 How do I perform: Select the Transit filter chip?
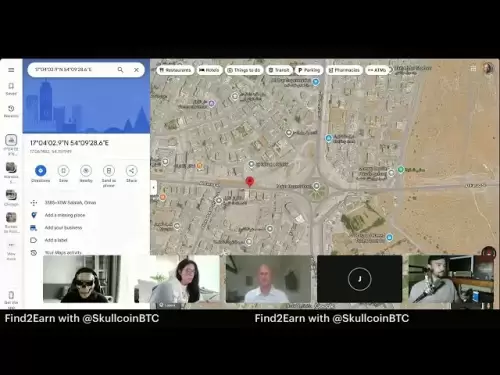(x=279, y=70)
